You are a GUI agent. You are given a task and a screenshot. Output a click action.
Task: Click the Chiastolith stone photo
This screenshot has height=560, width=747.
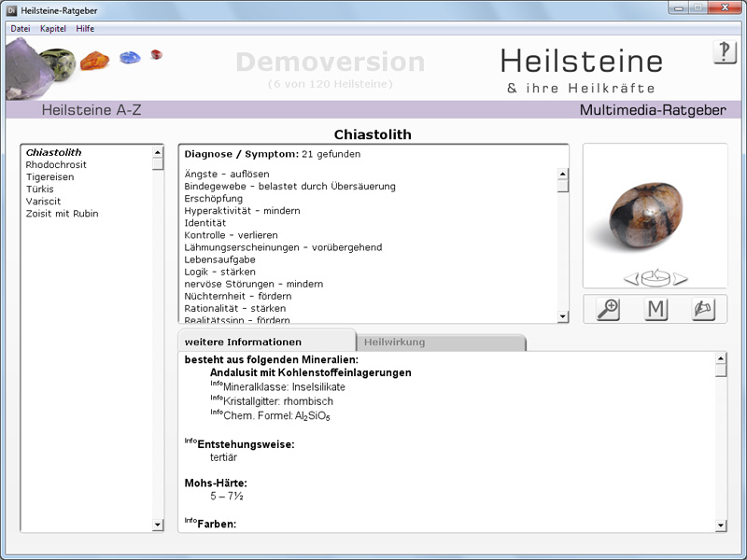[x=655, y=210]
